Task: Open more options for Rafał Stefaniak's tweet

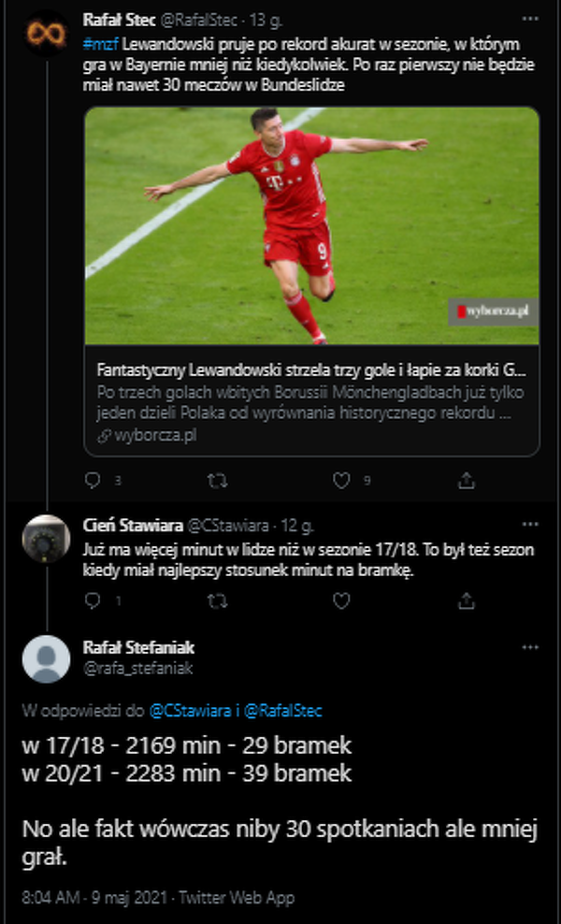Action: (x=530, y=647)
